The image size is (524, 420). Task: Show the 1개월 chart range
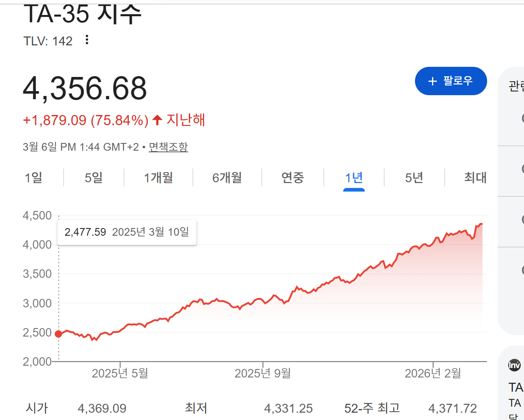158,177
